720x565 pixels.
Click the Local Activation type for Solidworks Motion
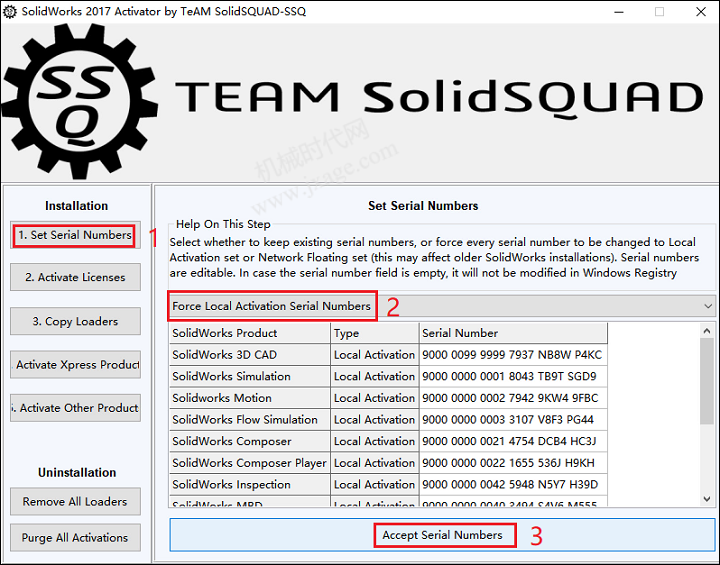coord(375,398)
